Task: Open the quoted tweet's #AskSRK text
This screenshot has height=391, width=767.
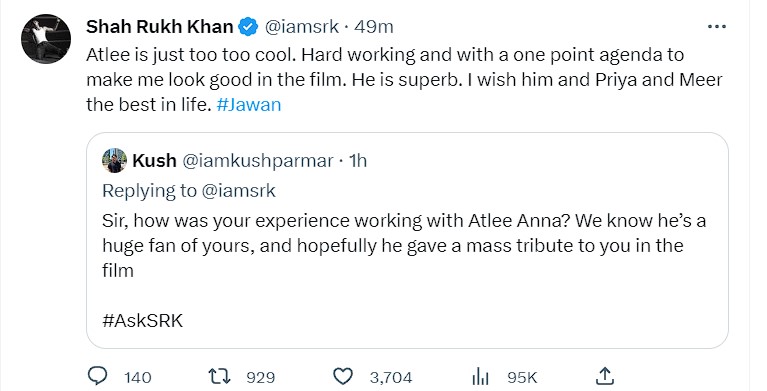Action: coord(143,321)
